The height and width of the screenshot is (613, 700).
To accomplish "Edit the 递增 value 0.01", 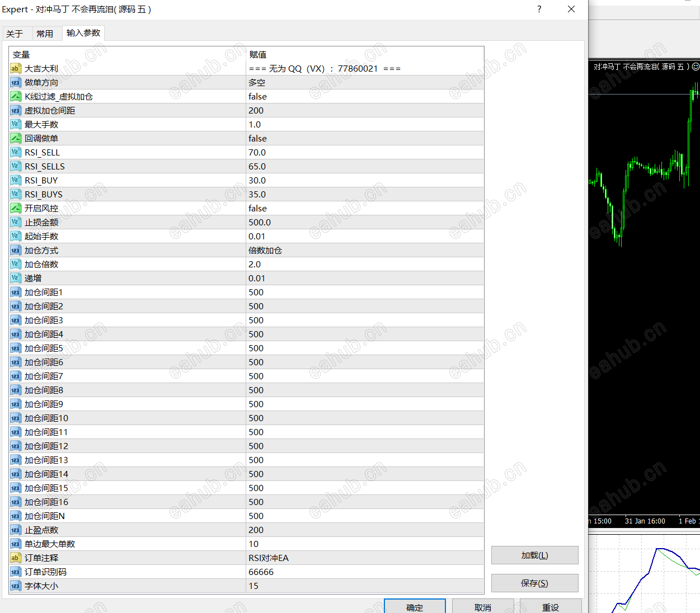I will coord(365,278).
